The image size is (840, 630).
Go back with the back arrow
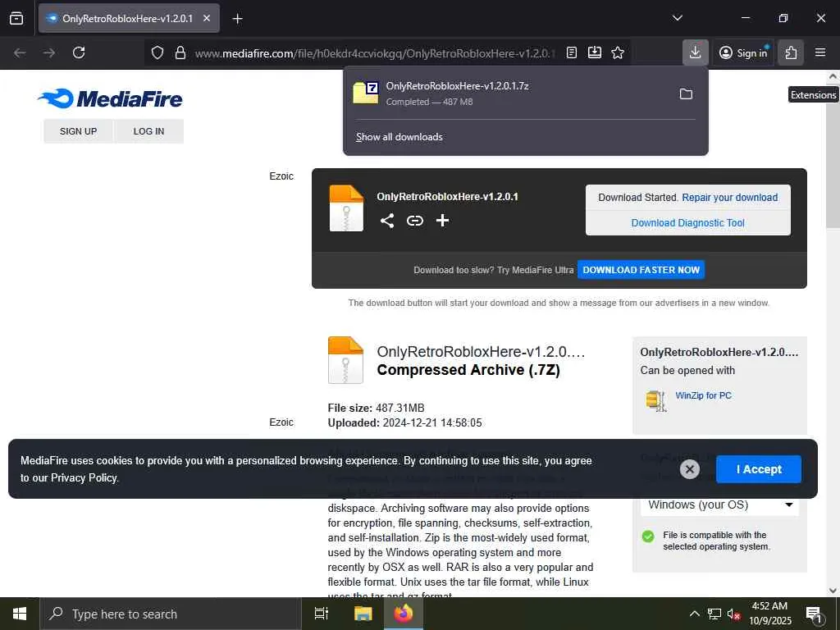[x=20, y=52]
